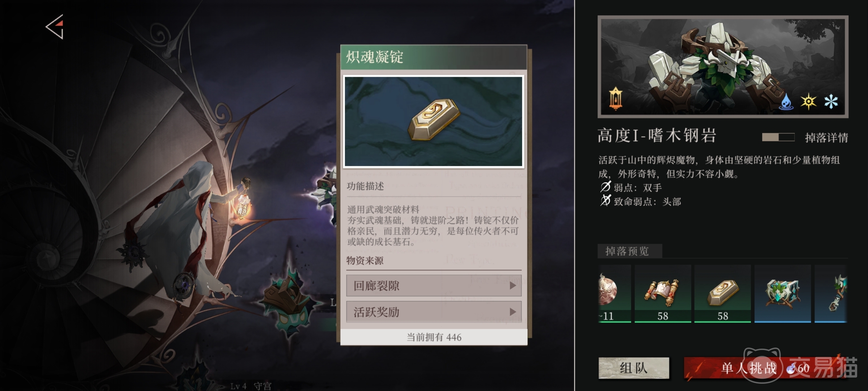The height and width of the screenshot is (391, 868).
Task: Start 单人挑战 solo challenge
Action: point(764,368)
